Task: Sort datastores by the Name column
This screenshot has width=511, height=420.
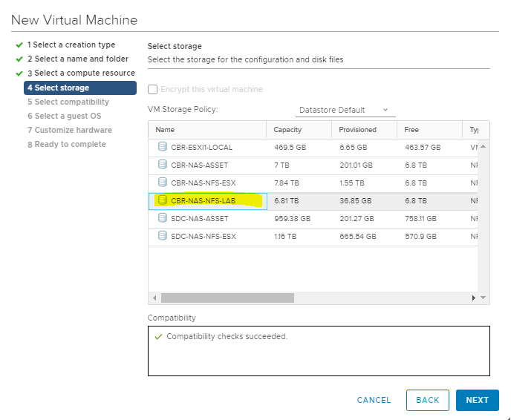Action: [206, 130]
